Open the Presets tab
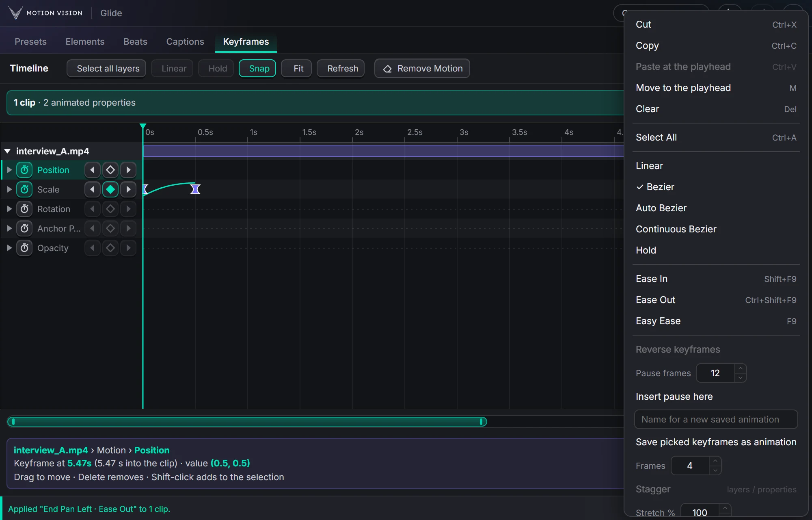This screenshot has height=520, width=812. (30, 41)
